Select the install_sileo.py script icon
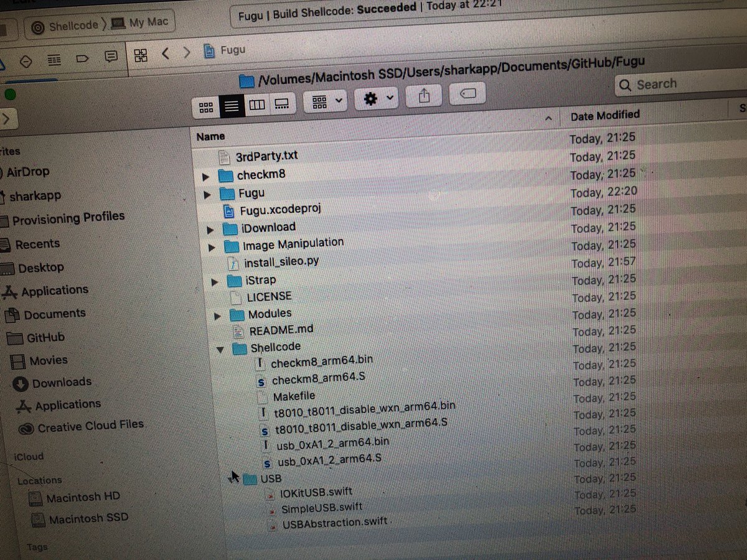The image size is (747, 560). point(234,263)
